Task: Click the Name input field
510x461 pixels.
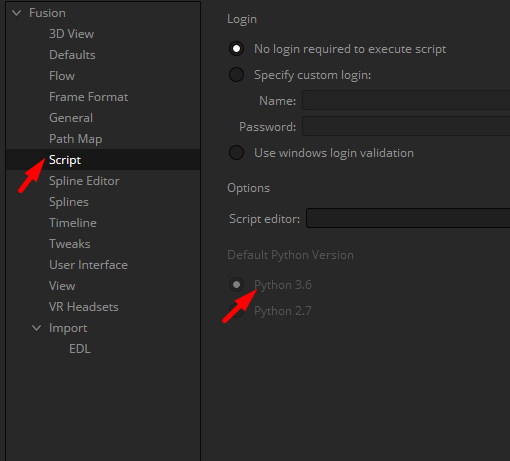Action: pyautogui.click(x=406, y=100)
